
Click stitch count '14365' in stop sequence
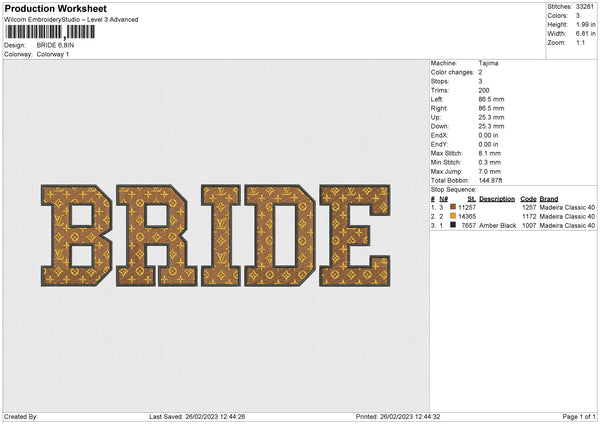467,217
